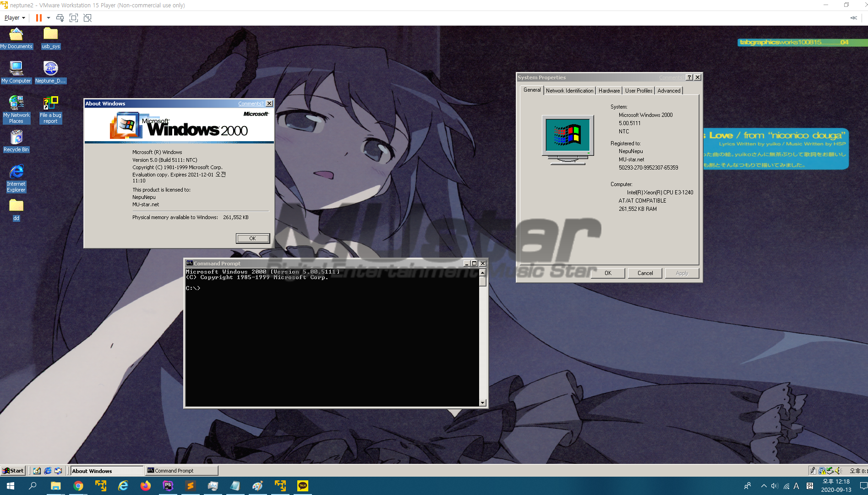Pause the virtual machine

[39, 18]
